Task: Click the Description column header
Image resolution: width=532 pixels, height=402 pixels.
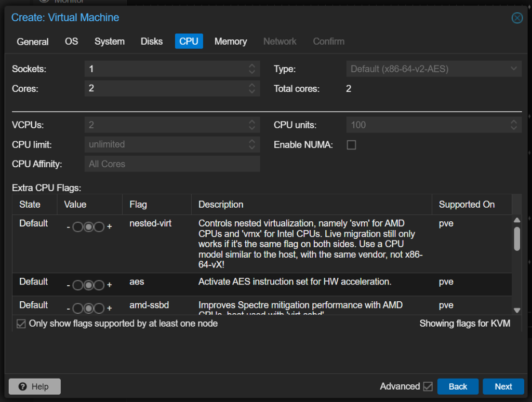Action: [312, 205]
